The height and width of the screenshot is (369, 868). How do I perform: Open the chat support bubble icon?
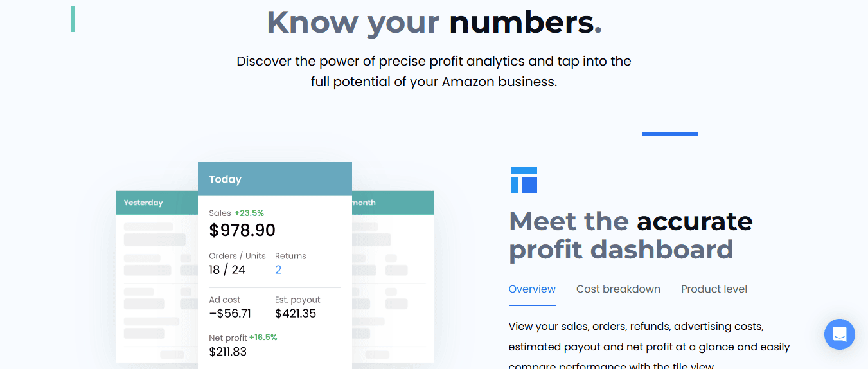[x=839, y=334]
